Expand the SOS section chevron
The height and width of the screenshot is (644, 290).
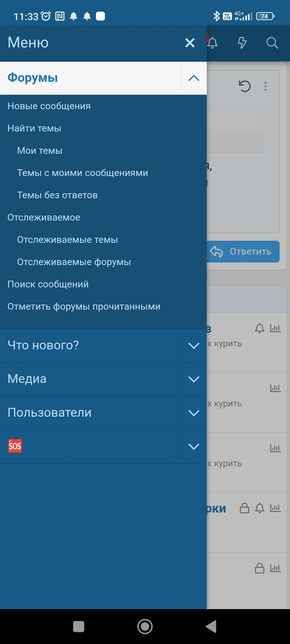[x=194, y=447]
